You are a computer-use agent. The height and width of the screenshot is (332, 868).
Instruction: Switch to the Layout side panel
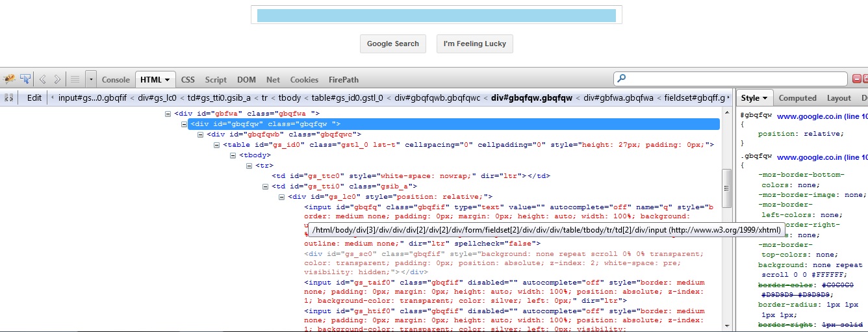point(839,98)
